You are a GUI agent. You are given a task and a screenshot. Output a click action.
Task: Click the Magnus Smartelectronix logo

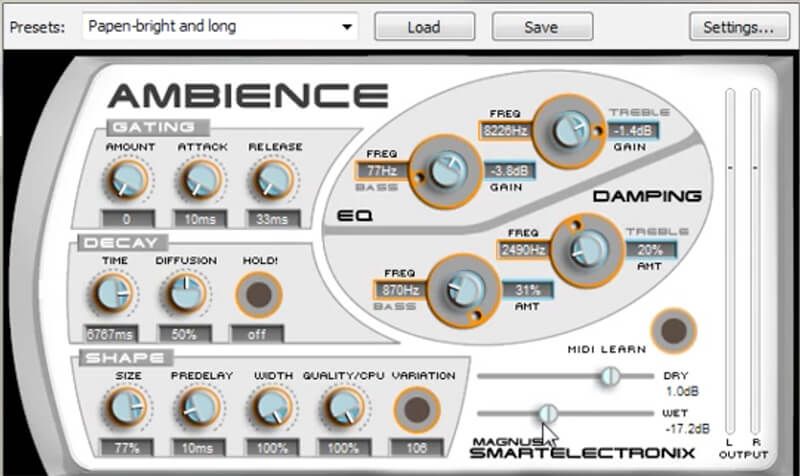(582, 448)
